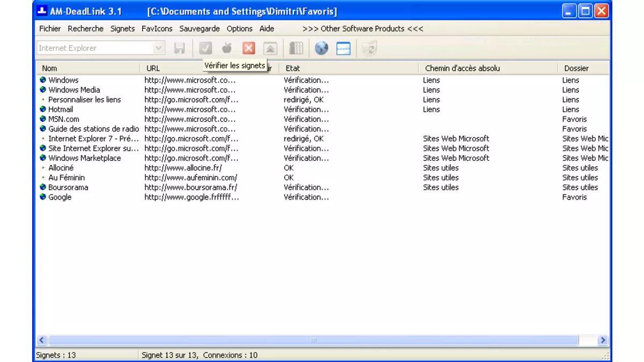Click the disk save toolbar icon
The image size is (644, 362).
pyautogui.click(x=179, y=48)
